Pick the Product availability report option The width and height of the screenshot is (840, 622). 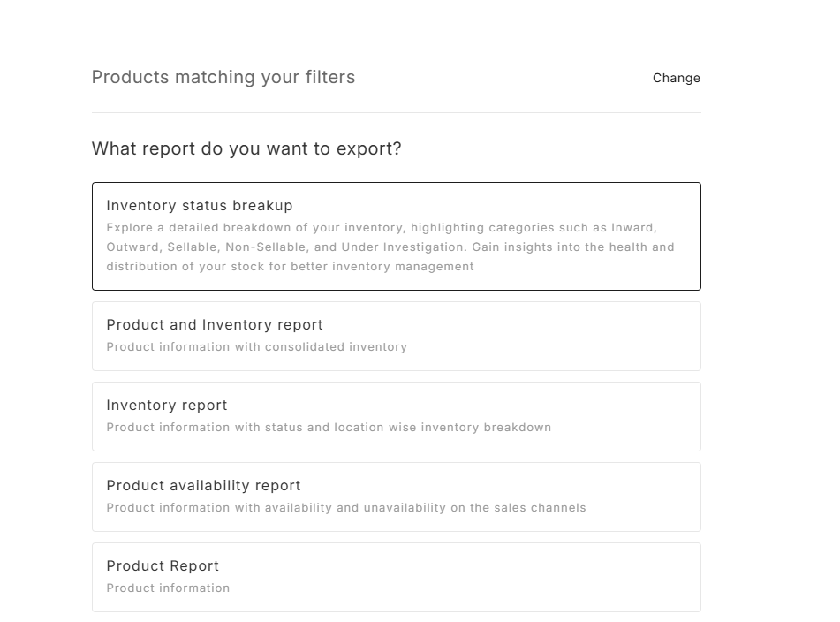click(397, 497)
